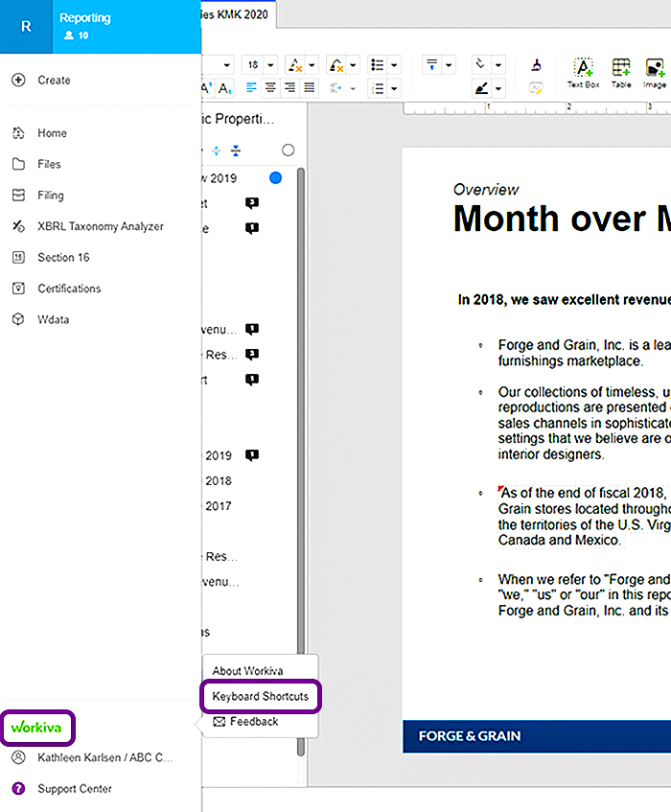The height and width of the screenshot is (812, 671).
Task: Click the clear text formatting icon
Action: point(295,65)
